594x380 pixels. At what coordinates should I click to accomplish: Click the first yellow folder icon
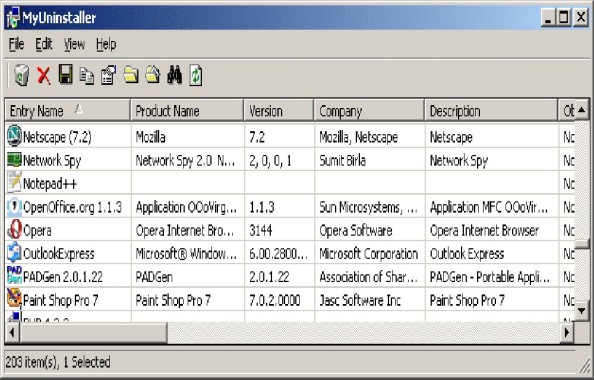131,74
